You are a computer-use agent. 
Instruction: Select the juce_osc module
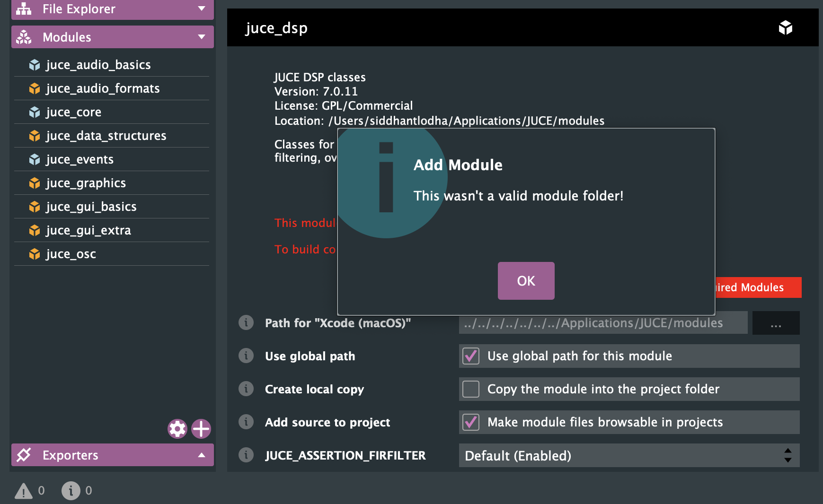click(x=112, y=254)
